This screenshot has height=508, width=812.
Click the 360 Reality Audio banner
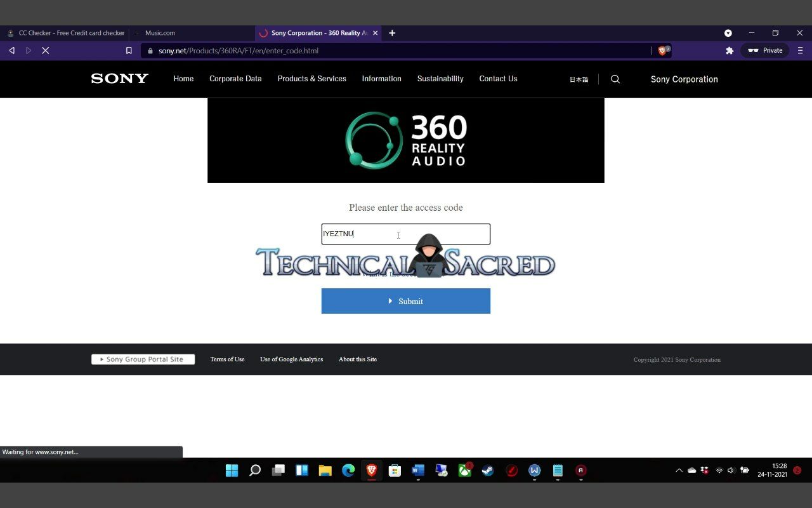[406, 140]
